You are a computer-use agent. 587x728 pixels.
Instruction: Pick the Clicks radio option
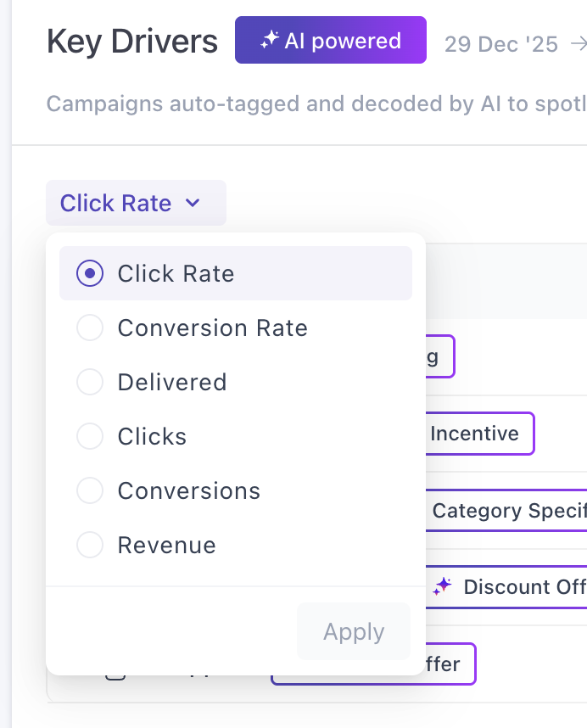[90, 436]
